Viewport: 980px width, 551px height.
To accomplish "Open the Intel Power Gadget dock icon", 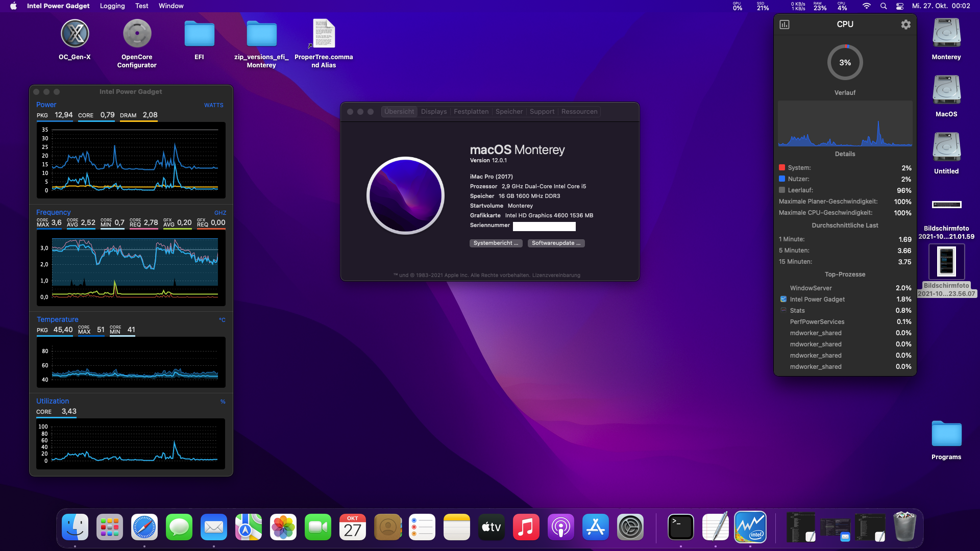I will 750,527.
